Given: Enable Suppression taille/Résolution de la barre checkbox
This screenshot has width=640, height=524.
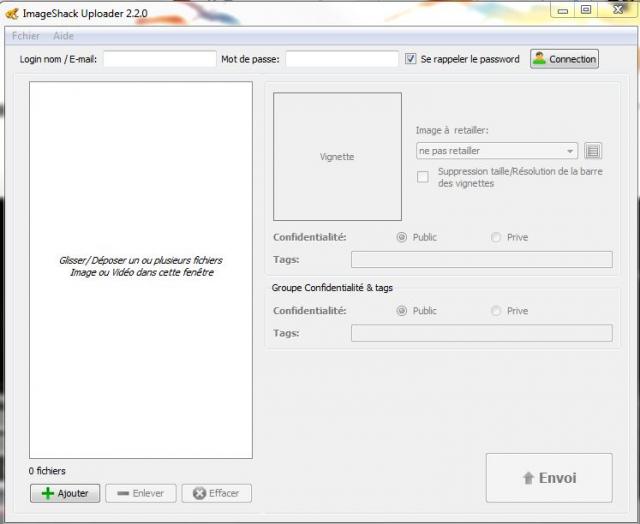Looking at the screenshot, I should click(423, 177).
